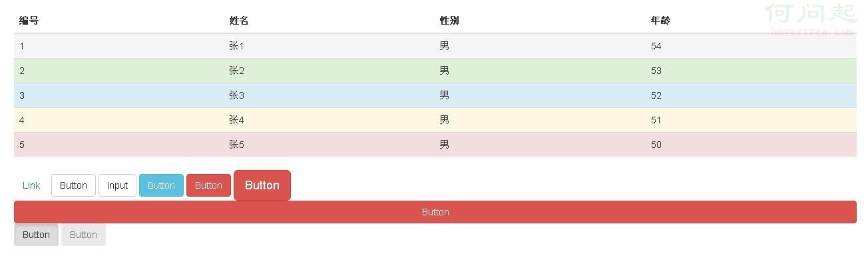
Task: Click the 姓名 column header
Action: click(x=239, y=21)
